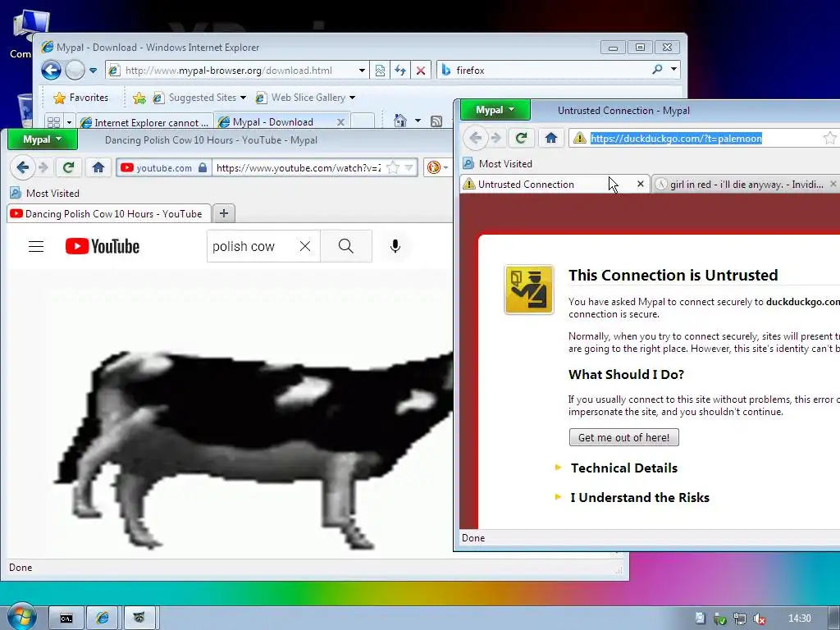Click YouTube search magnifier button
The height and width of the screenshot is (630, 840).
pos(346,246)
